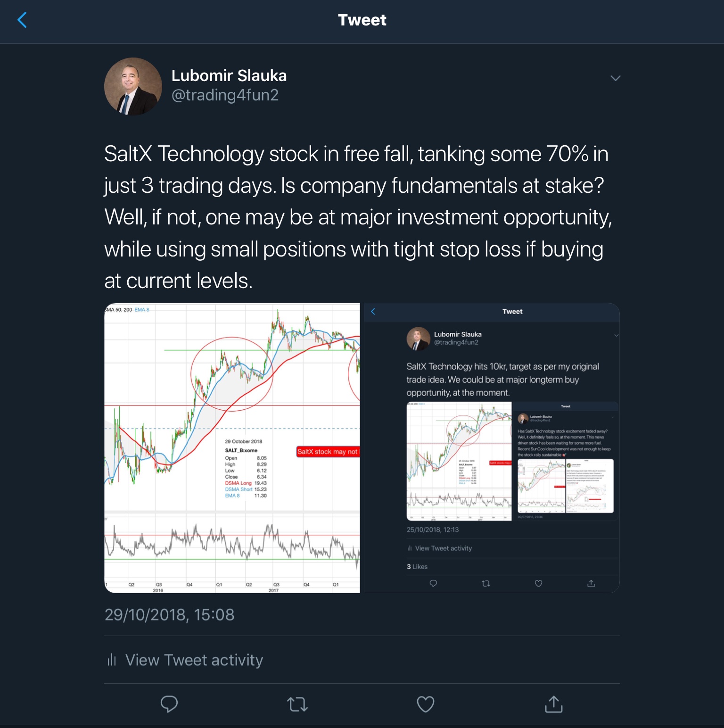Tap the 29/10/2018, 15:08 timestamp
724x728 pixels.
pyautogui.click(x=169, y=615)
